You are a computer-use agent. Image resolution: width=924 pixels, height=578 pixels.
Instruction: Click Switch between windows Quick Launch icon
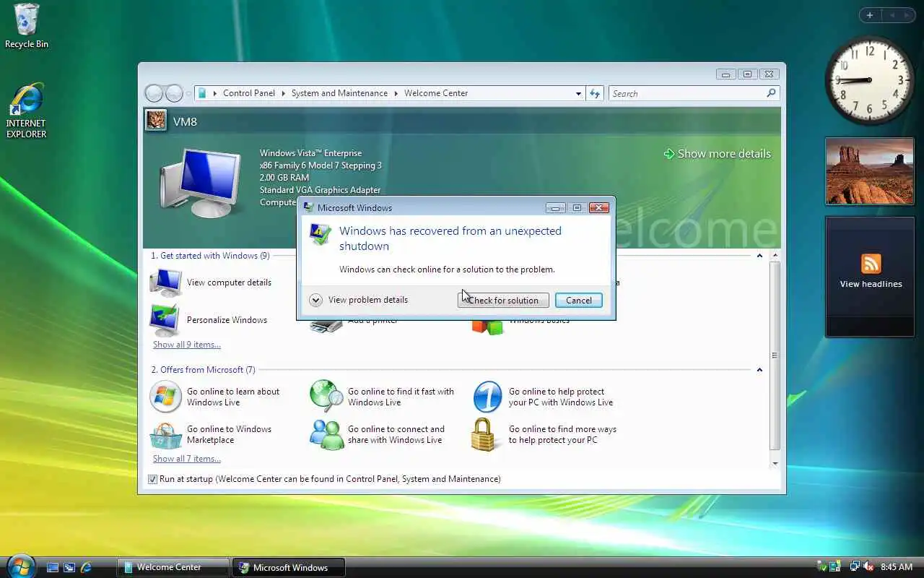69,568
